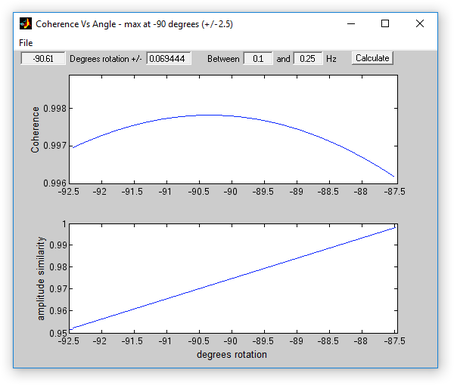454x385 pixels.
Task: Minimize the Coherence Vs Angle window
Action: 351,24
